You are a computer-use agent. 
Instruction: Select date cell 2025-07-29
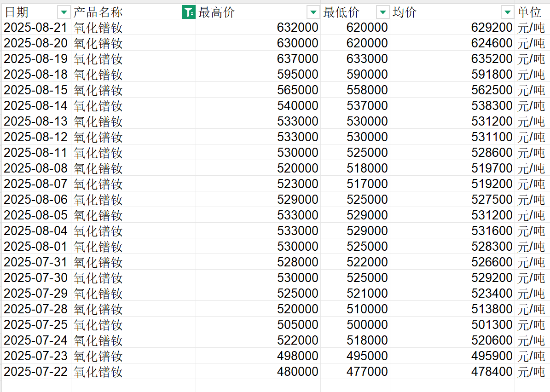coord(36,293)
